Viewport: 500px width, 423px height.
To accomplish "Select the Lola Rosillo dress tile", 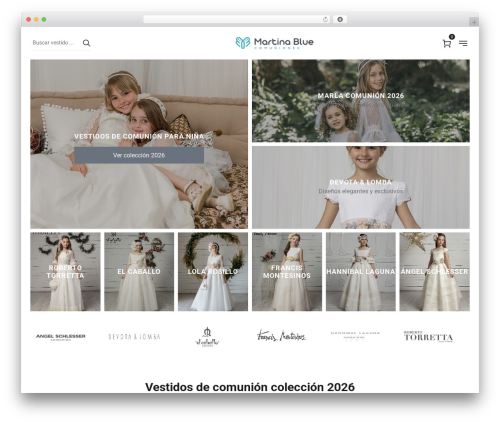I will tap(213, 272).
